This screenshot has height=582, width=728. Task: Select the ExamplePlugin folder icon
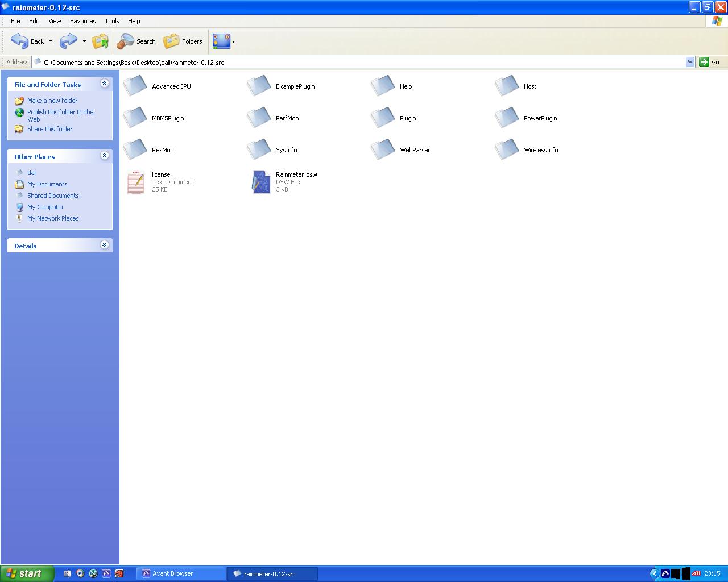click(259, 86)
